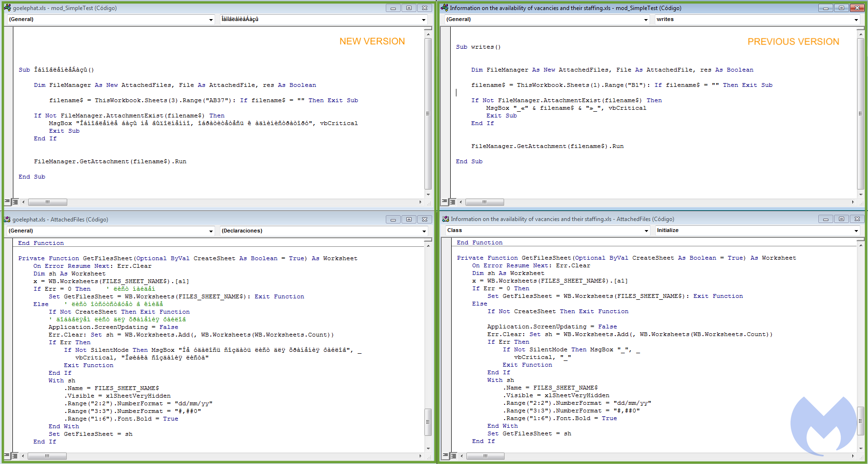
Task: Click class module icon in goelephat.xls AttachedFiles title bar
Action: tap(7, 220)
